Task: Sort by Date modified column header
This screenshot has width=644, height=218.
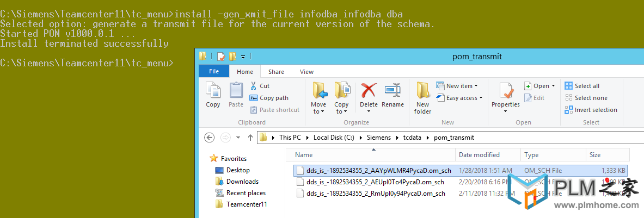Action: point(488,155)
